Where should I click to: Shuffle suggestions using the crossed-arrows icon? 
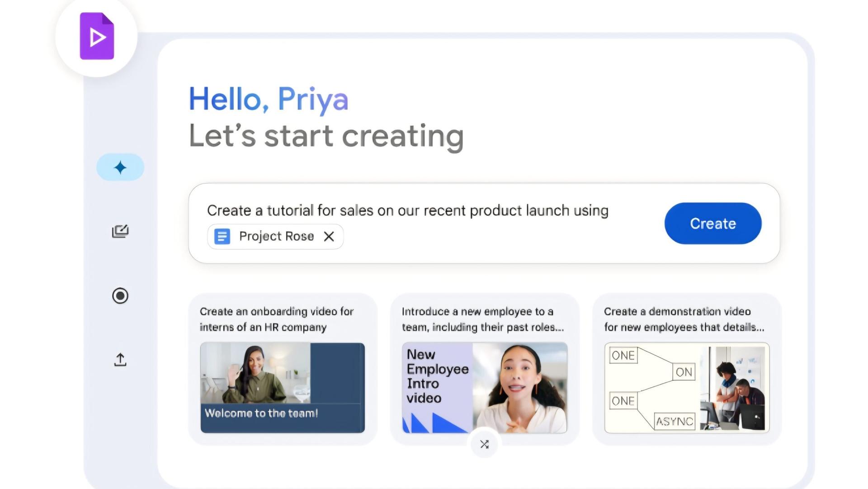point(484,444)
